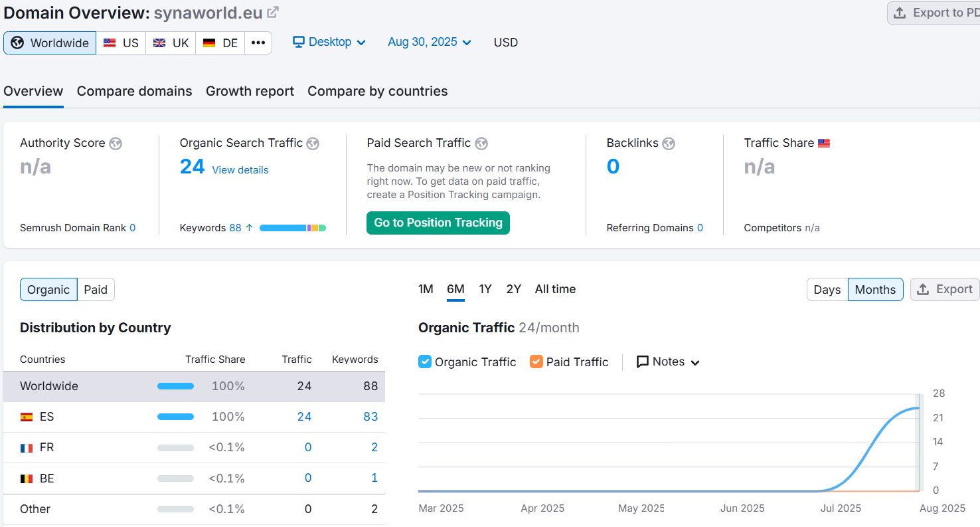Open external link icon beside synaworld.eu
The height and width of the screenshot is (527, 980).
[273, 13]
